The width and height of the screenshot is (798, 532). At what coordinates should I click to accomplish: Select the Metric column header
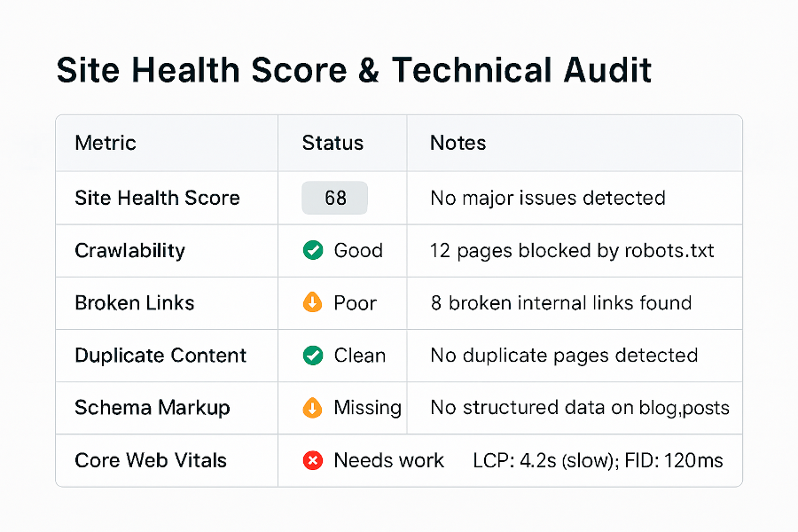[106, 143]
